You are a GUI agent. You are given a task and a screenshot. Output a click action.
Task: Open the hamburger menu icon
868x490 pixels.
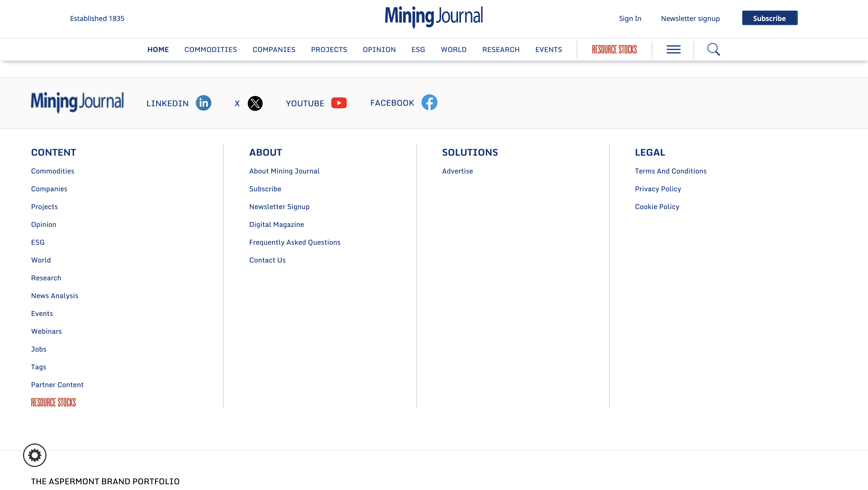(x=673, y=50)
